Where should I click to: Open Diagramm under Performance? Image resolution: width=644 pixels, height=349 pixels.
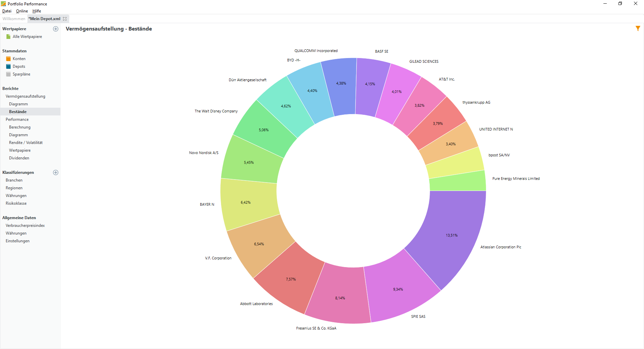pos(18,135)
